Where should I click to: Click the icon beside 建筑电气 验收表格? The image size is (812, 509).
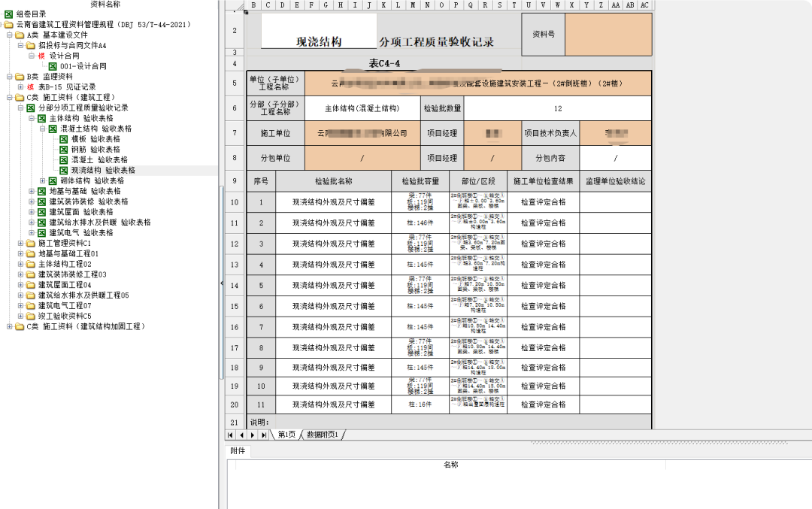pyautogui.click(x=42, y=232)
